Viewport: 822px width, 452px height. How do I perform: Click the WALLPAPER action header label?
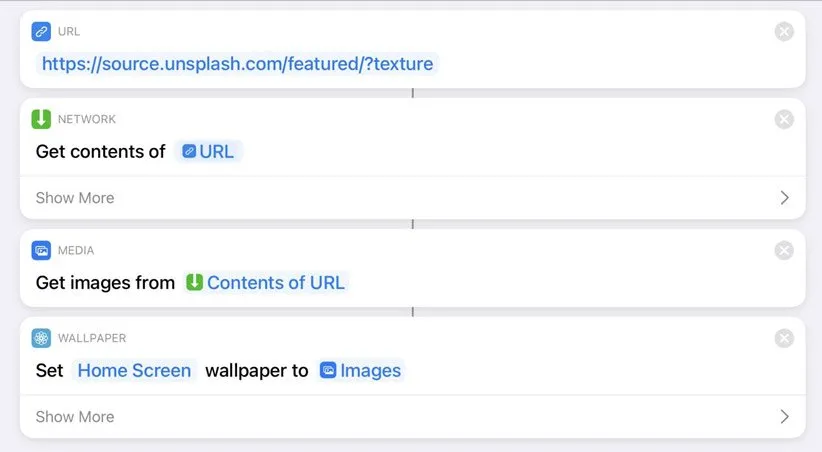coord(92,338)
